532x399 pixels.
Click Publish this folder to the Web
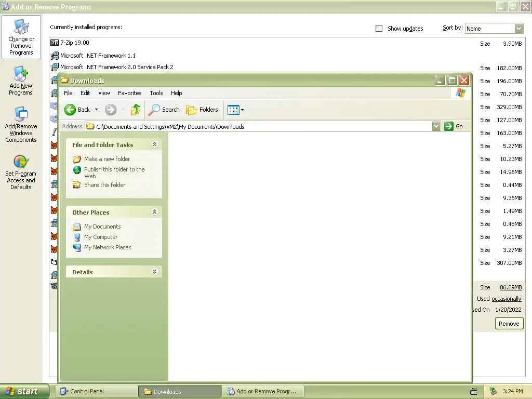click(x=114, y=172)
